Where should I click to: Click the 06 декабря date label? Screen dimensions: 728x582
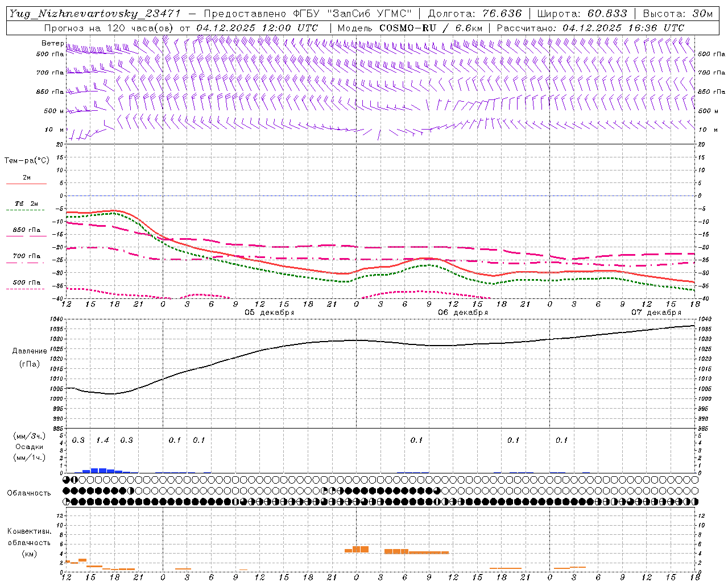click(463, 313)
